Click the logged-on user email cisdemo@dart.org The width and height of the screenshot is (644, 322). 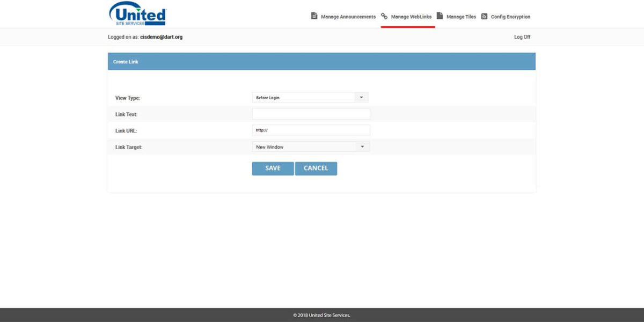click(162, 36)
